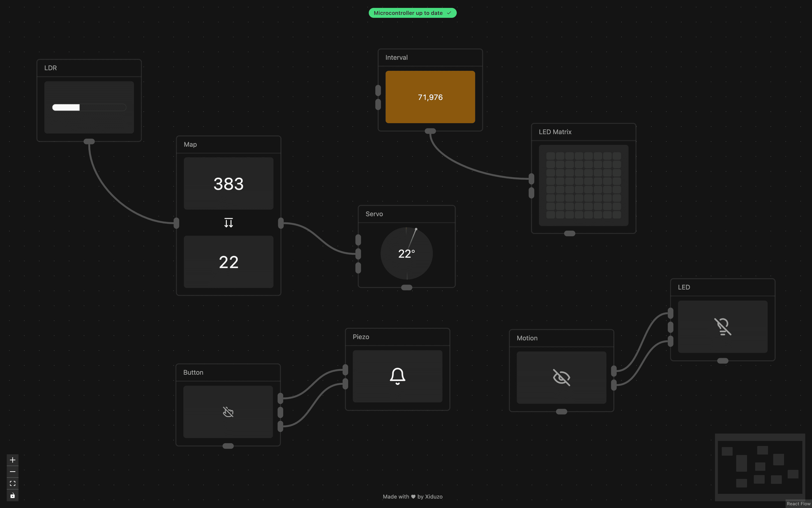Click the lightbulb-off icon in LED node
The height and width of the screenshot is (508, 812).
coord(723,327)
